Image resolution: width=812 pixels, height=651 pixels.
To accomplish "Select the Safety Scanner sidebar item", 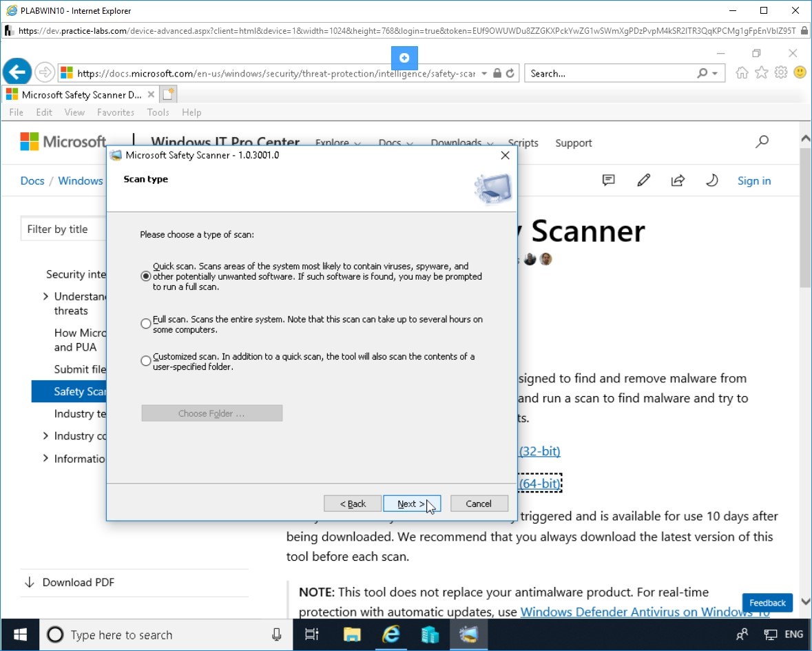I will (x=69, y=391).
